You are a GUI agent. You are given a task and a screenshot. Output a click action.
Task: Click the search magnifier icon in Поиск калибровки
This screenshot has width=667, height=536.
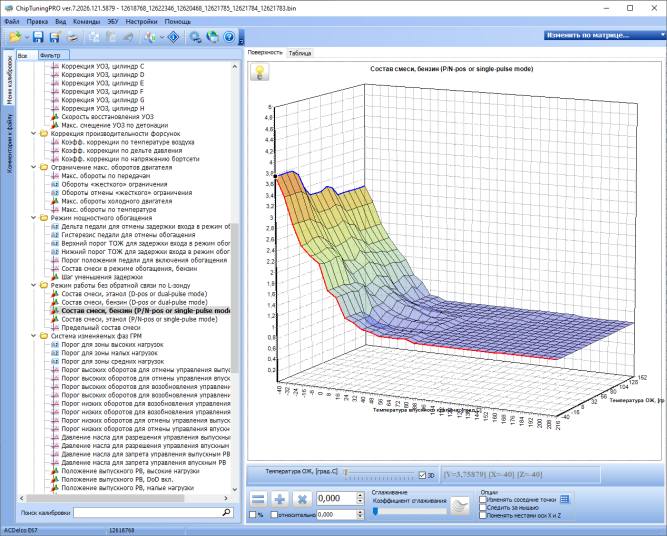pyautogui.click(x=226, y=512)
